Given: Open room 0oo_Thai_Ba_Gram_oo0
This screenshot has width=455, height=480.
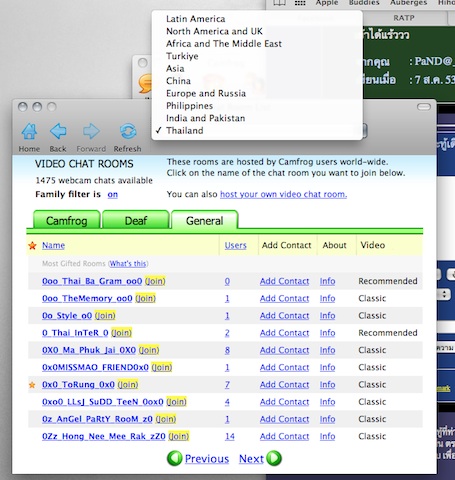Looking at the screenshot, I should pyautogui.click(x=92, y=281).
